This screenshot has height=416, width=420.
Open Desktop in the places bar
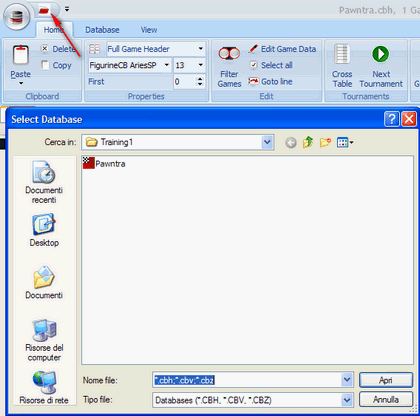[x=44, y=231]
